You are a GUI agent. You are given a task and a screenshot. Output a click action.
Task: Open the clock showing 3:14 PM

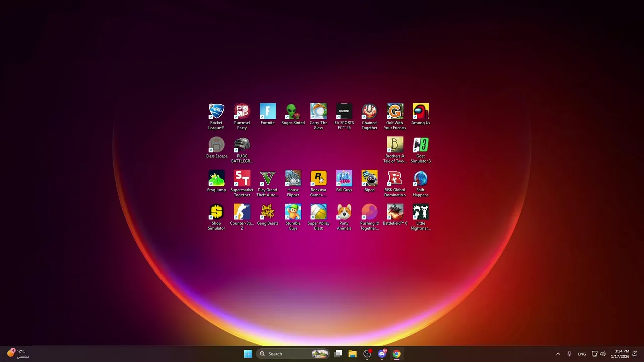click(x=620, y=354)
